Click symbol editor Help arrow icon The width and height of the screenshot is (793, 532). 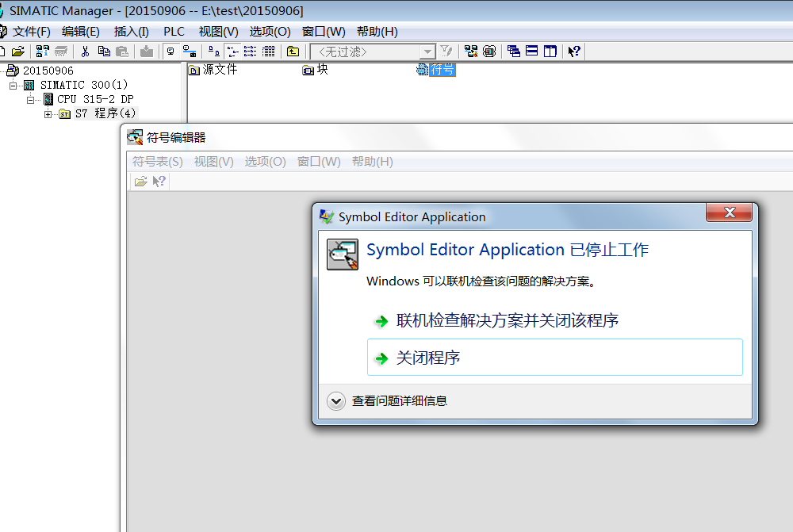click(x=159, y=181)
